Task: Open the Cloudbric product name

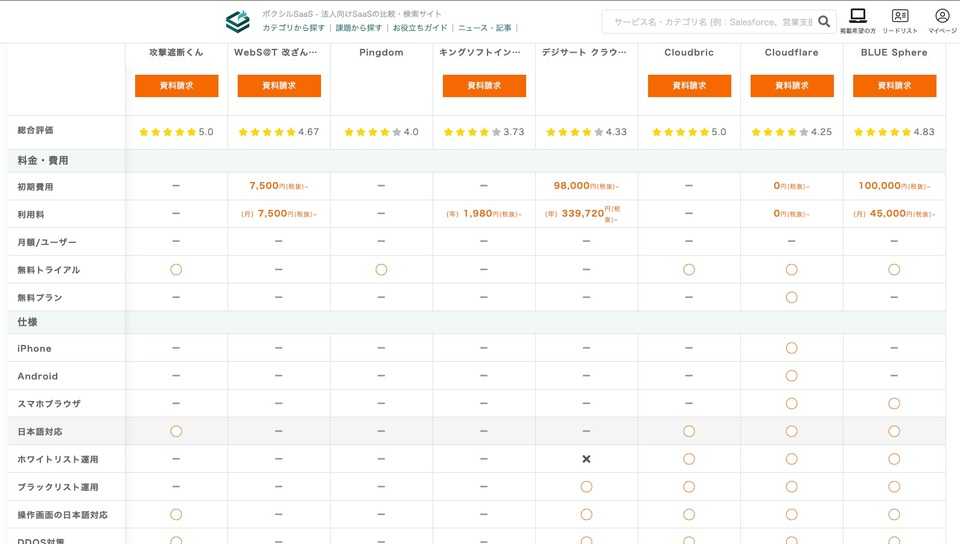Action: tap(689, 53)
